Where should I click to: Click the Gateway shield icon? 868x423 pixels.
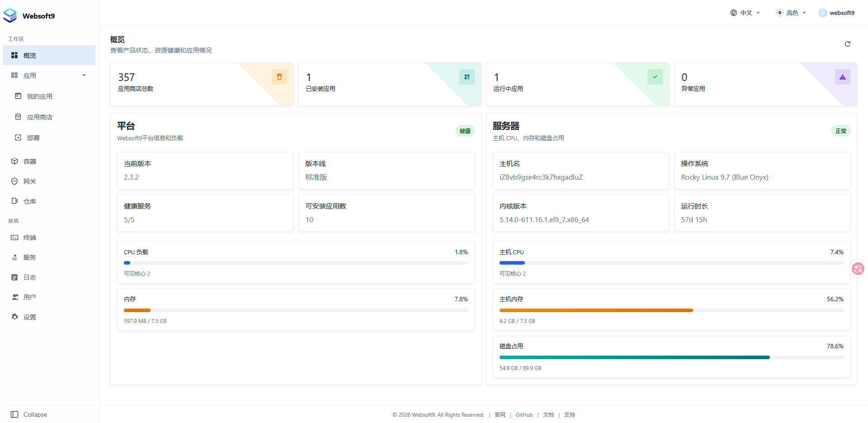coord(14,181)
